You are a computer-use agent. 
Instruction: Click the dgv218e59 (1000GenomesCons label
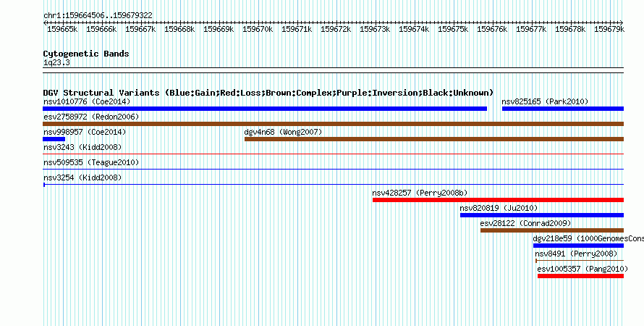pyautogui.click(x=588, y=238)
